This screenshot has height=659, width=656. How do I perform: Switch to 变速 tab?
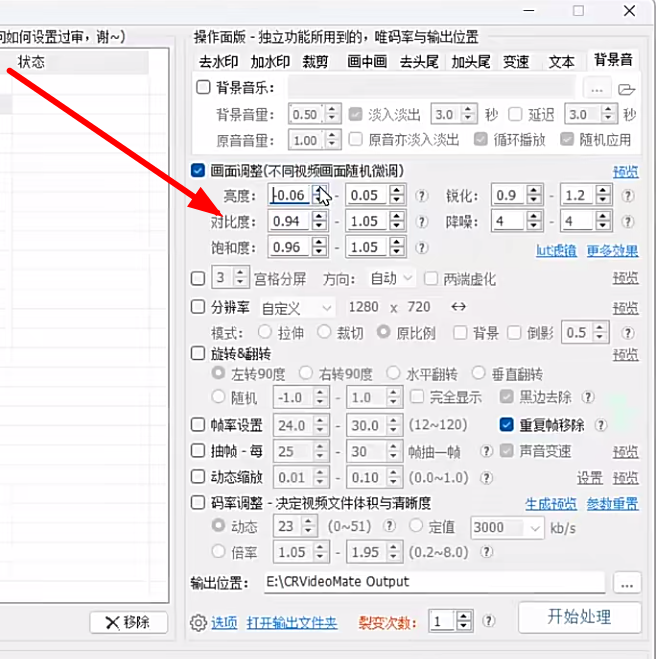[516, 62]
